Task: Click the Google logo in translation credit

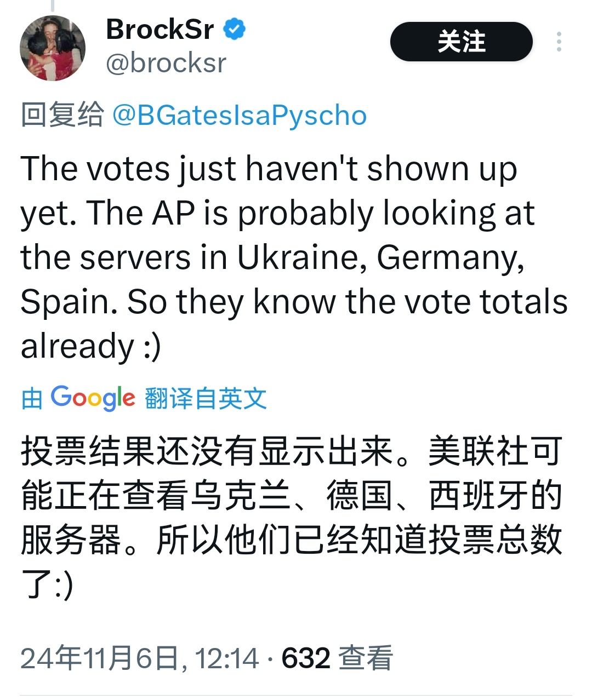Action: 93,398
